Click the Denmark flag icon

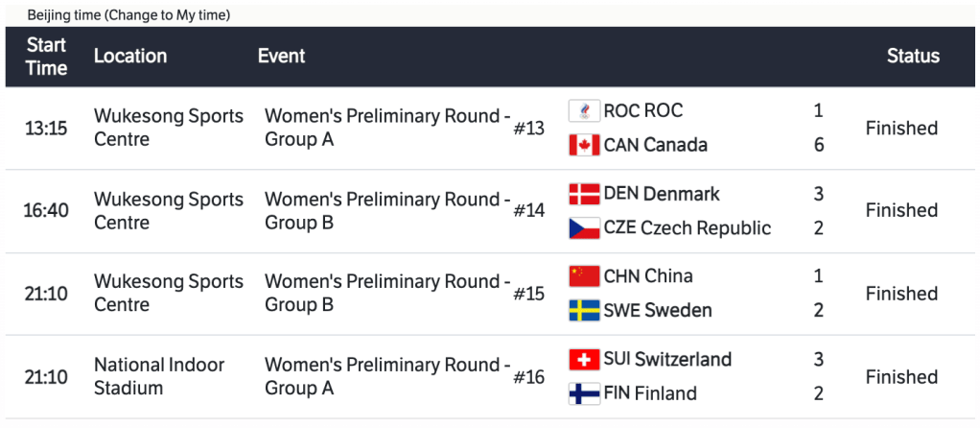click(x=584, y=194)
